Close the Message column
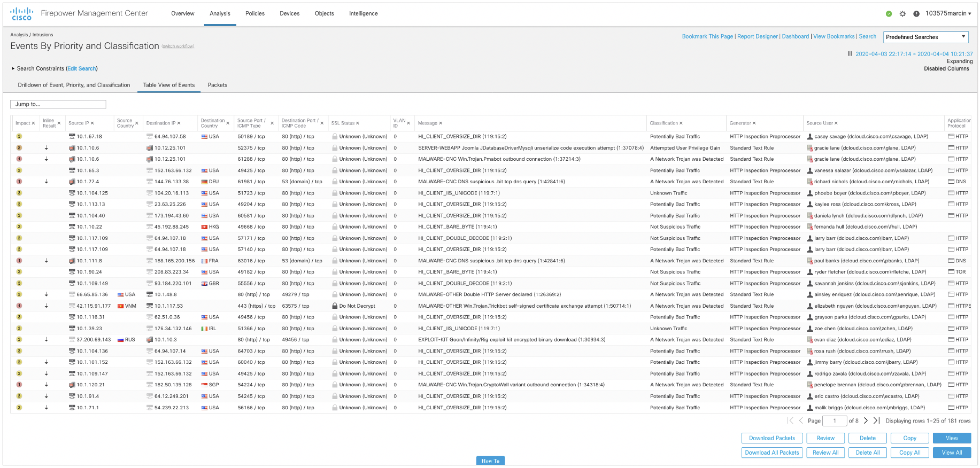The image size is (980, 468). 441,123
